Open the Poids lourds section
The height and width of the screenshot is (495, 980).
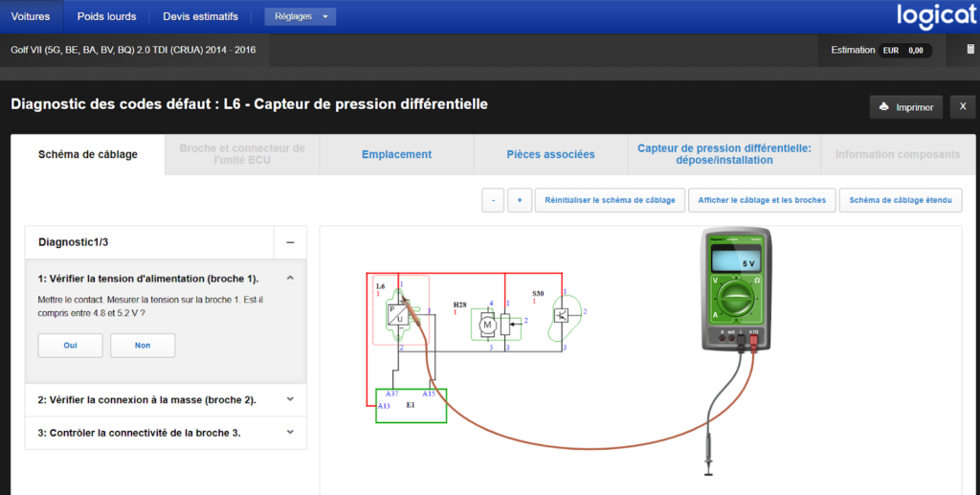pos(107,17)
